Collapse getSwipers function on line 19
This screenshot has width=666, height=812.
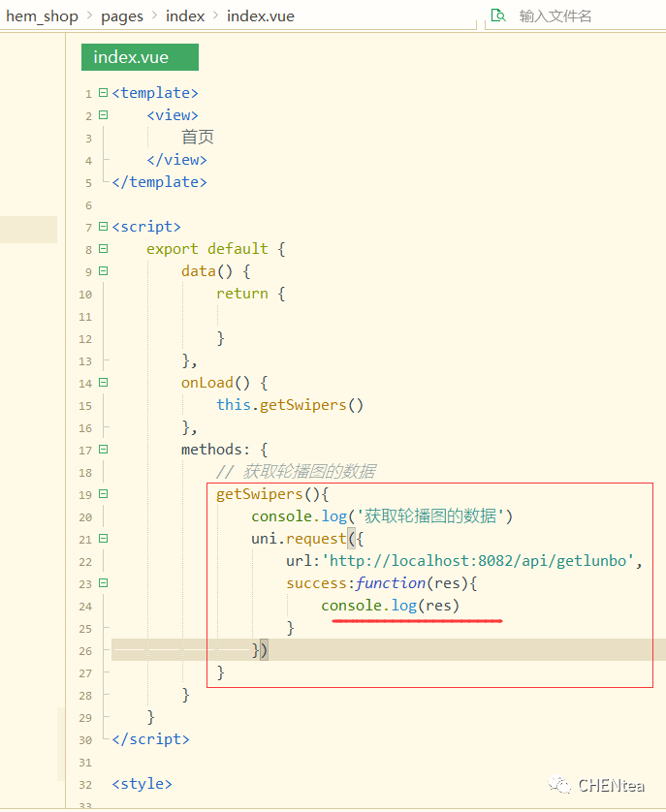pyautogui.click(x=103, y=493)
